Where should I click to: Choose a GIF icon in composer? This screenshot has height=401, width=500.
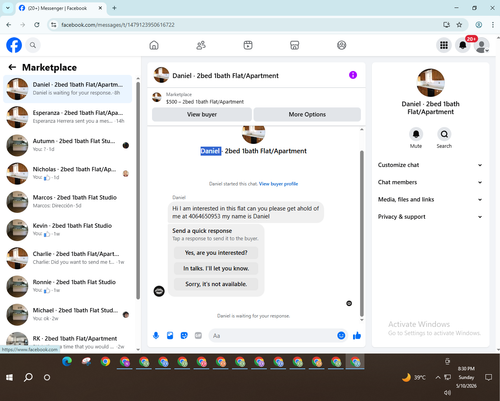tap(198, 335)
